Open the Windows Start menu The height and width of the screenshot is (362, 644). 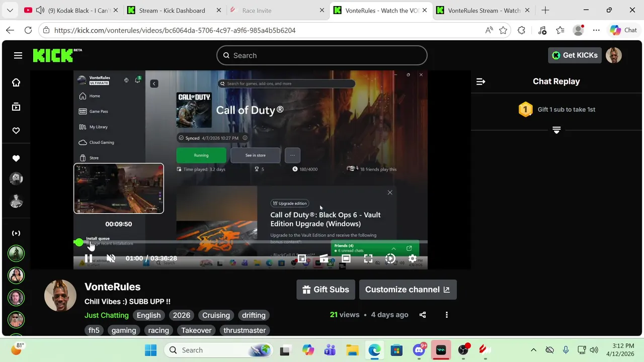(150, 350)
